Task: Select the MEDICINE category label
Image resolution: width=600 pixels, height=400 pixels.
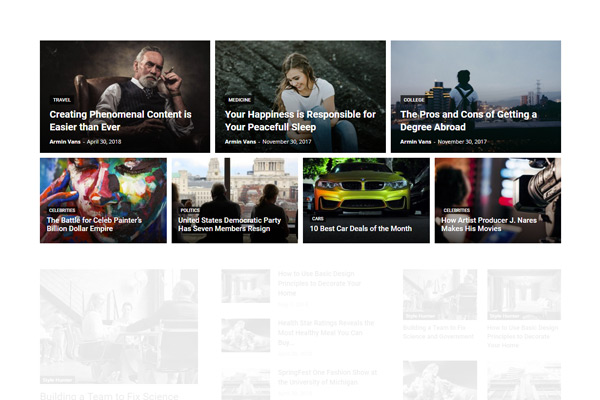Action: (239, 100)
